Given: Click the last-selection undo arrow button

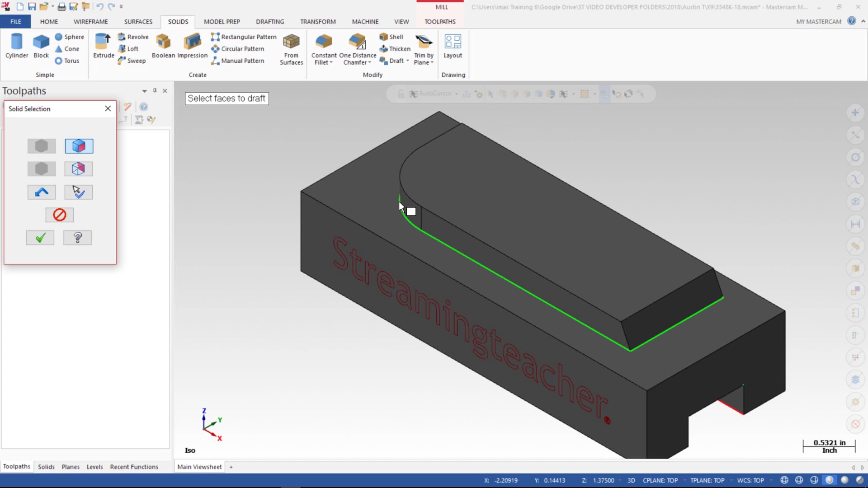Looking at the screenshot, I should (42, 192).
